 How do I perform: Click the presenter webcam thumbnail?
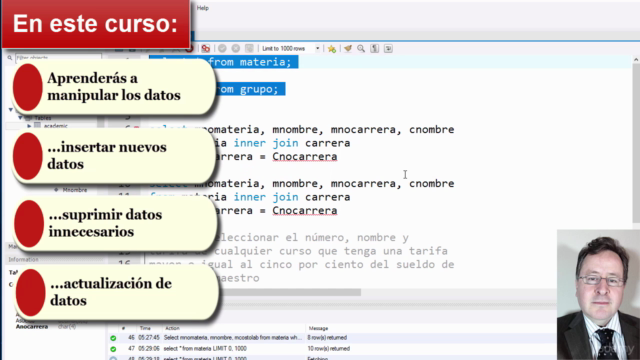(598, 295)
